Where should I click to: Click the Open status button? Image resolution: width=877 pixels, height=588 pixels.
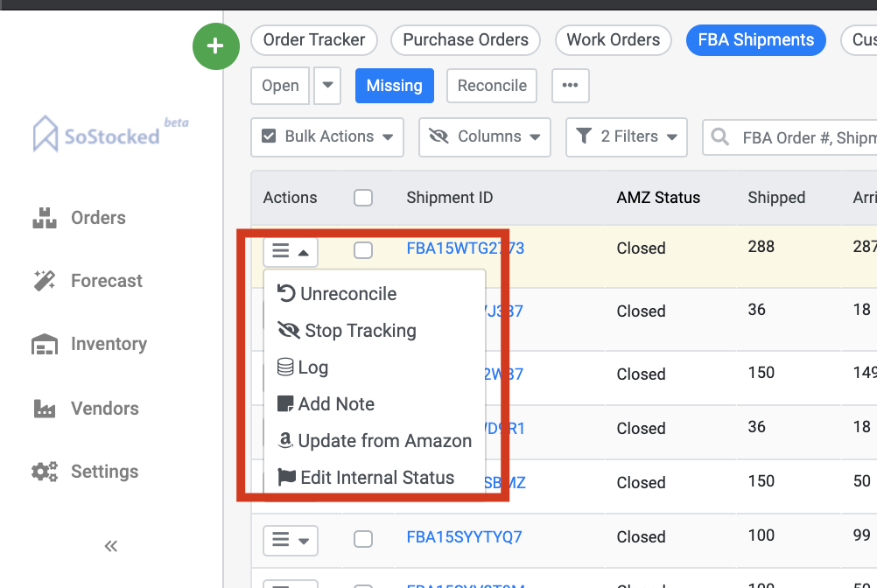pos(280,86)
